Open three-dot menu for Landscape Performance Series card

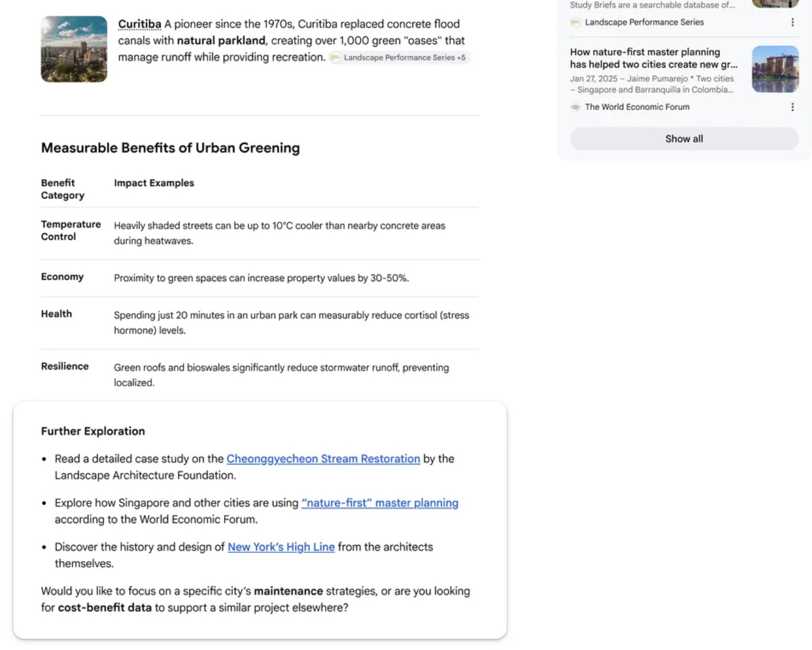click(793, 22)
